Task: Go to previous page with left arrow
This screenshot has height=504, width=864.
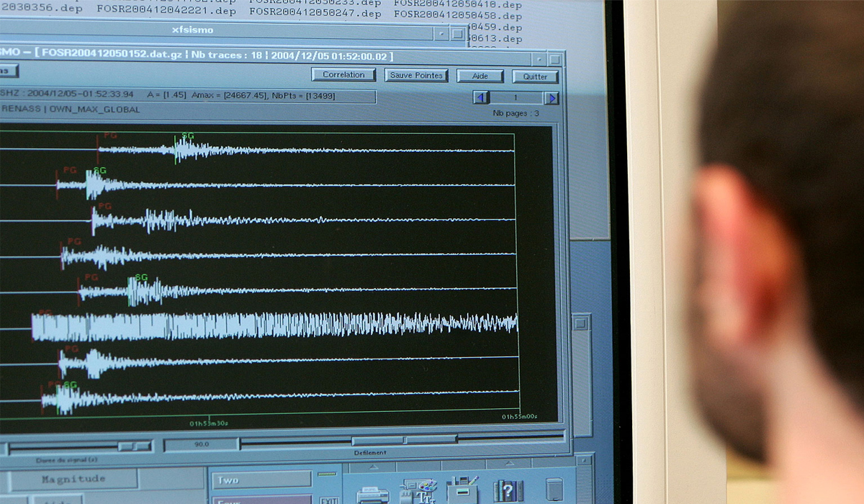Action: coord(481,98)
